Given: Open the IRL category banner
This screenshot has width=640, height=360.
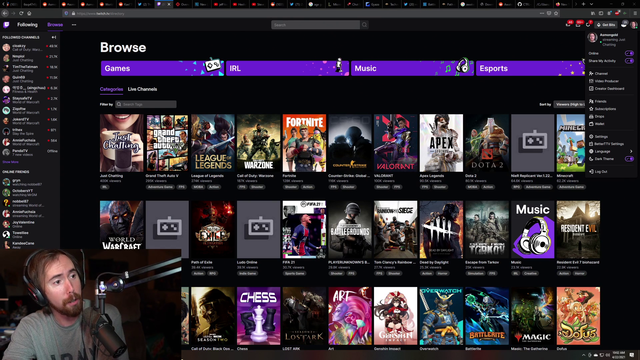Looking at the screenshot, I should [x=287, y=68].
